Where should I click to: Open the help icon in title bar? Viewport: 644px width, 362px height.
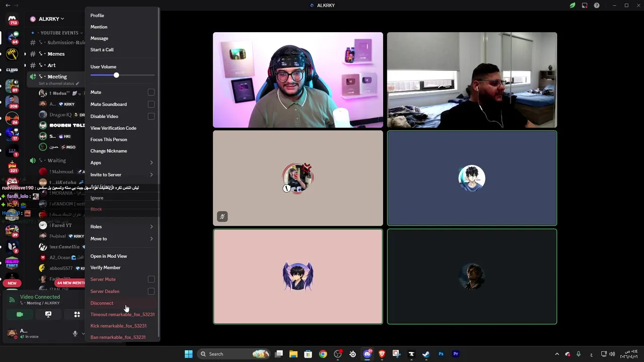[x=597, y=6]
